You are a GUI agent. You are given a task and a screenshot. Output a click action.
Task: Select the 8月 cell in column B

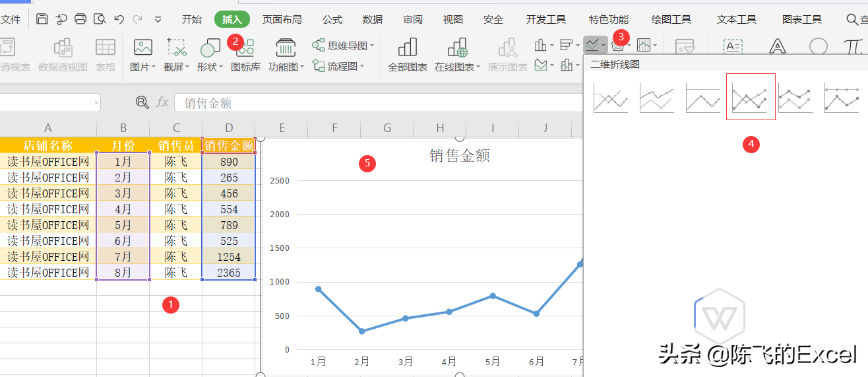pos(123,273)
